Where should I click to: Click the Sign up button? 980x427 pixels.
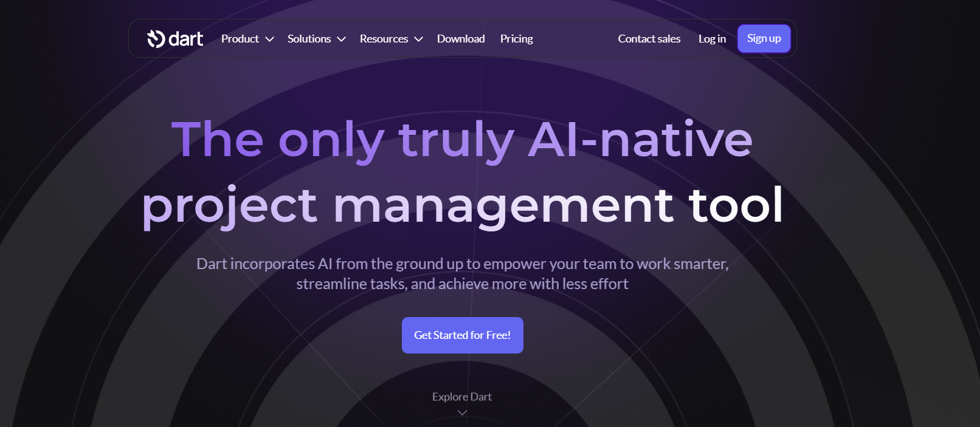pos(764,38)
